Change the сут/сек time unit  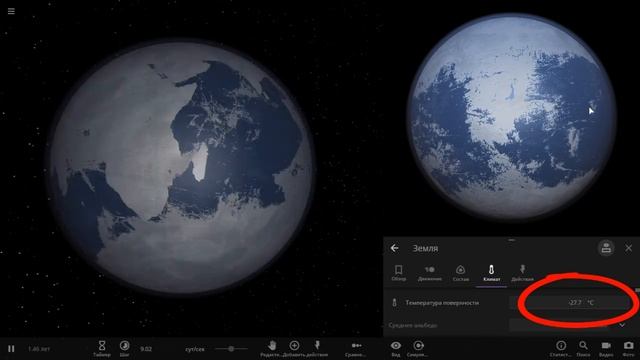click(x=195, y=349)
